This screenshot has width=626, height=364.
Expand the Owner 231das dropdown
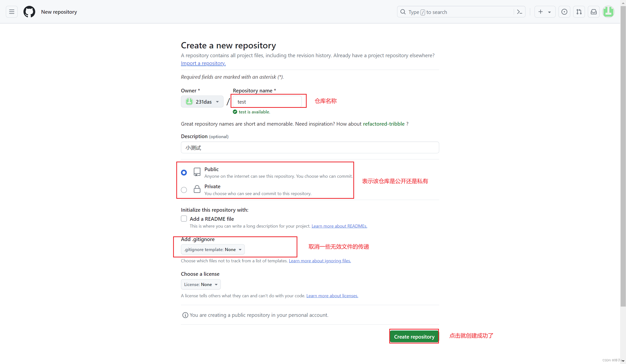coord(202,101)
